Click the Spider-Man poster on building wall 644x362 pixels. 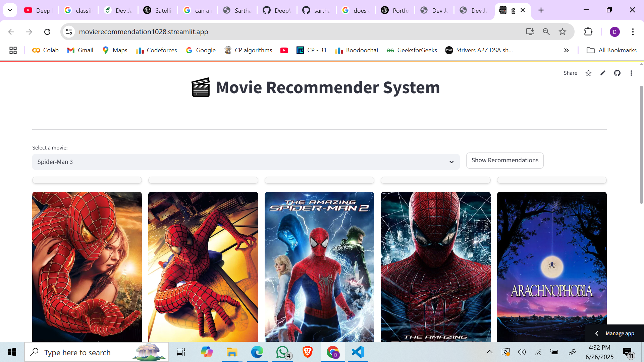click(x=203, y=267)
